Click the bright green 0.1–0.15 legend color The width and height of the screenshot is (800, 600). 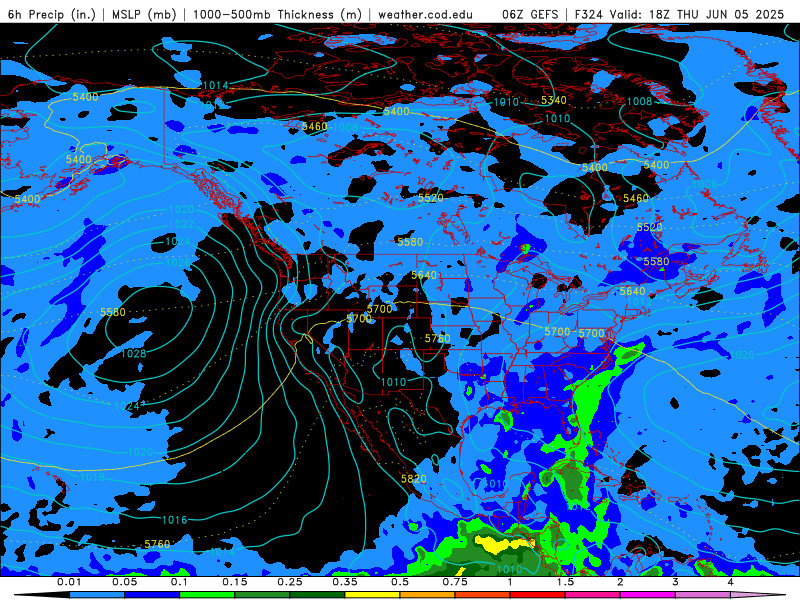(207, 595)
